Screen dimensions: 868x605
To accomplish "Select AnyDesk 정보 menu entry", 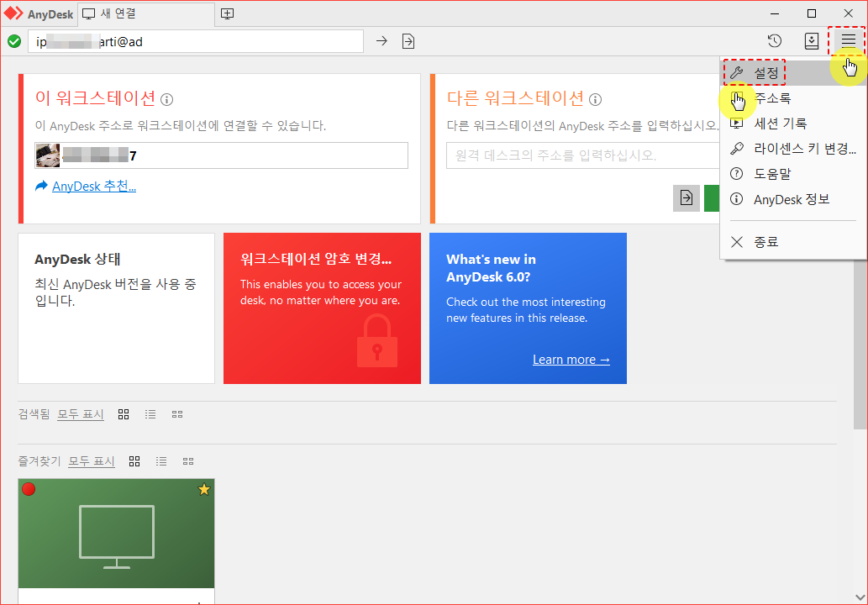I will click(793, 199).
